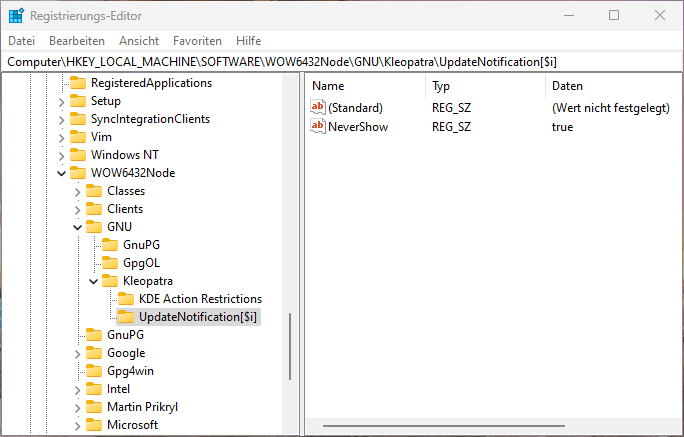Open the Datei menu
The width and height of the screenshot is (684, 437).
coord(21,41)
